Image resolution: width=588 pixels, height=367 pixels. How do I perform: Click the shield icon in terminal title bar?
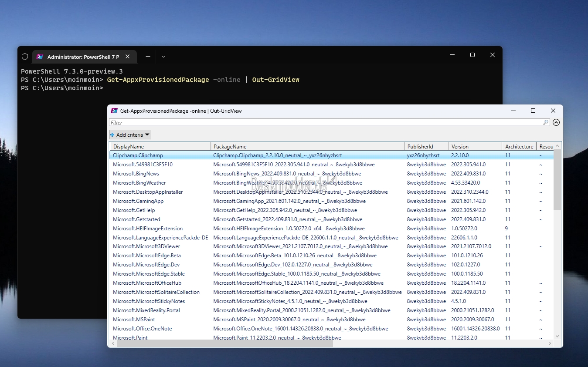[x=25, y=57]
